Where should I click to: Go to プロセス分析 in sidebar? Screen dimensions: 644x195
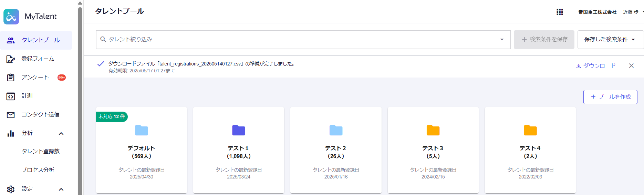[x=38, y=170]
